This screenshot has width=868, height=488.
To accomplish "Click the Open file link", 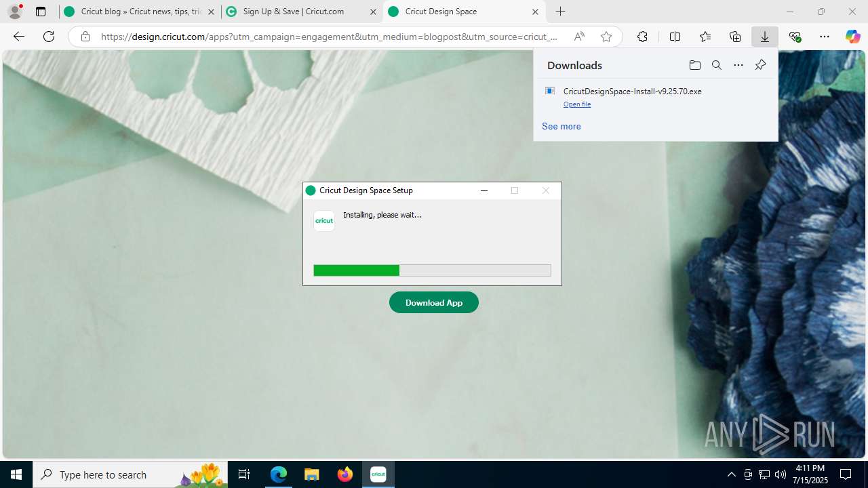I will pyautogui.click(x=577, y=104).
